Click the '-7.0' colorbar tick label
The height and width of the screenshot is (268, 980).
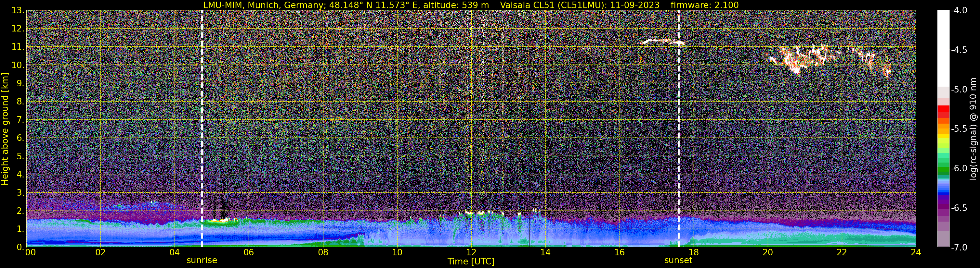(959, 248)
